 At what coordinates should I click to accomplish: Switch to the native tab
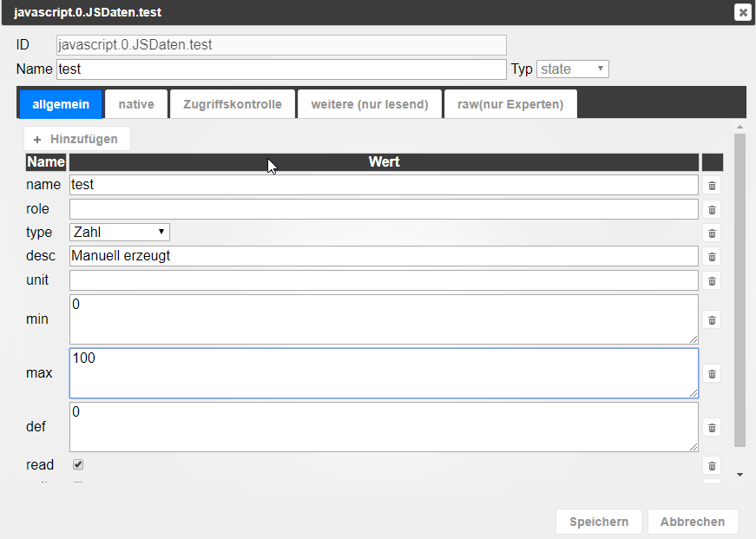(136, 104)
